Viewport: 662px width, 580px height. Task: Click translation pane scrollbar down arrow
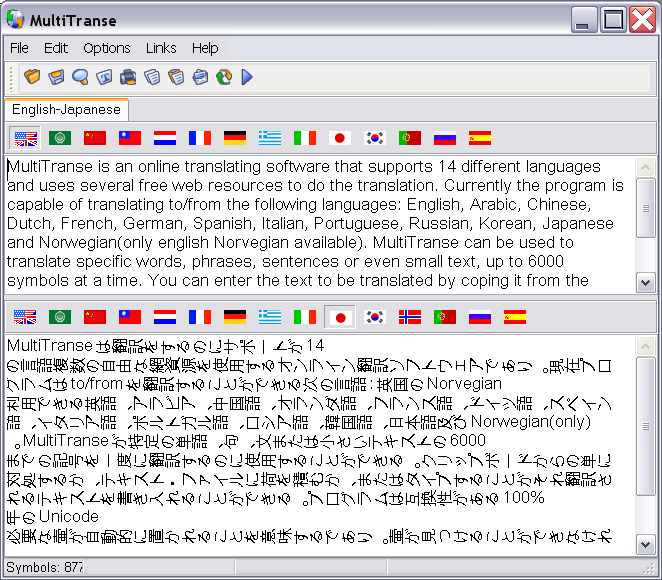(645, 545)
